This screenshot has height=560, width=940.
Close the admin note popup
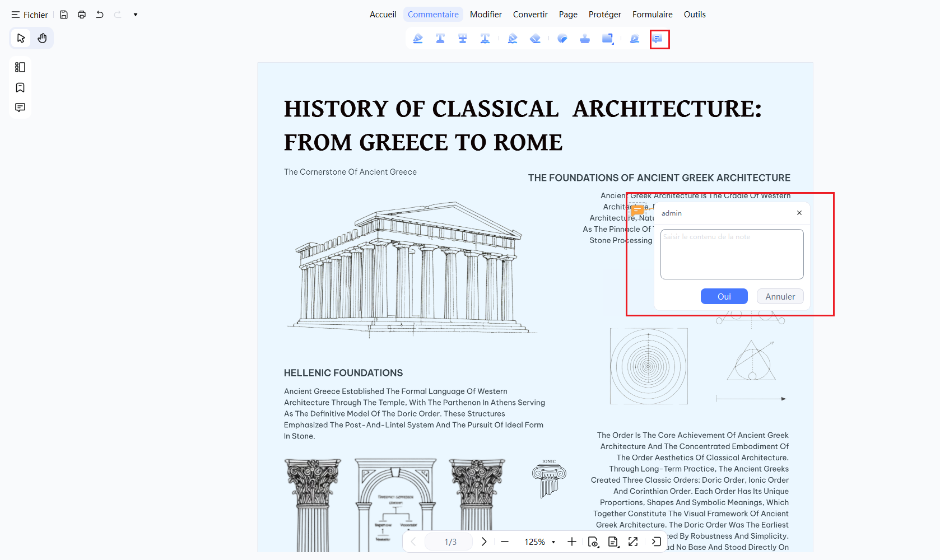coord(799,213)
